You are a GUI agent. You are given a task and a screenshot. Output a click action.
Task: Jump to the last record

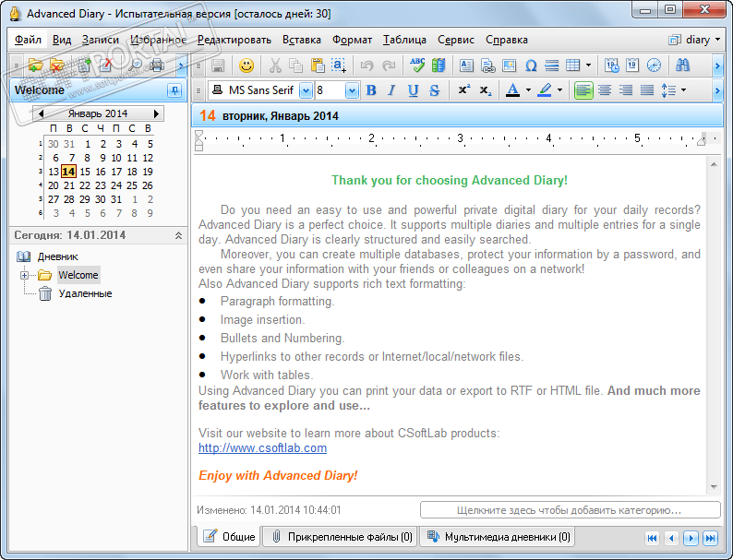(710, 538)
